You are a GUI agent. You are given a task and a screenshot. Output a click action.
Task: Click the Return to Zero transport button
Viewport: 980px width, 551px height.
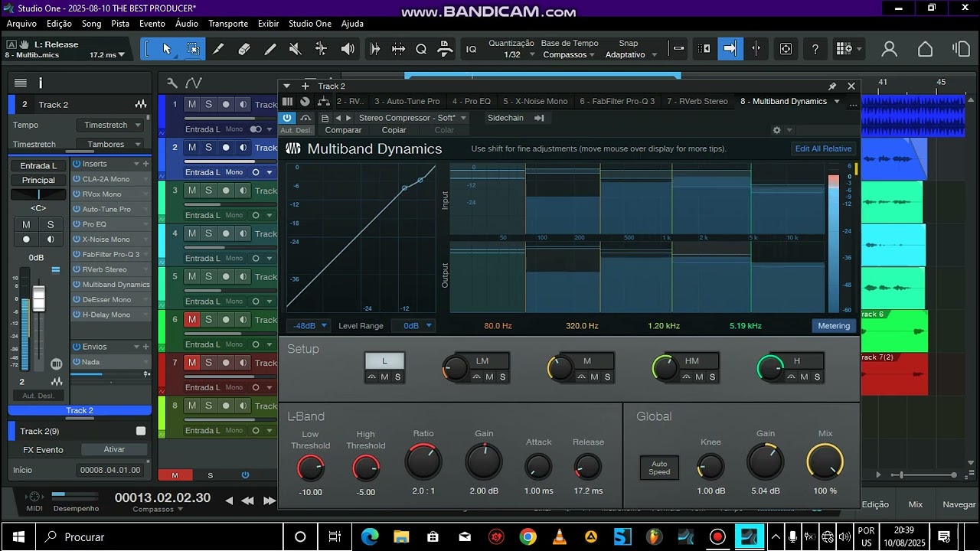pyautogui.click(x=229, y=500)
